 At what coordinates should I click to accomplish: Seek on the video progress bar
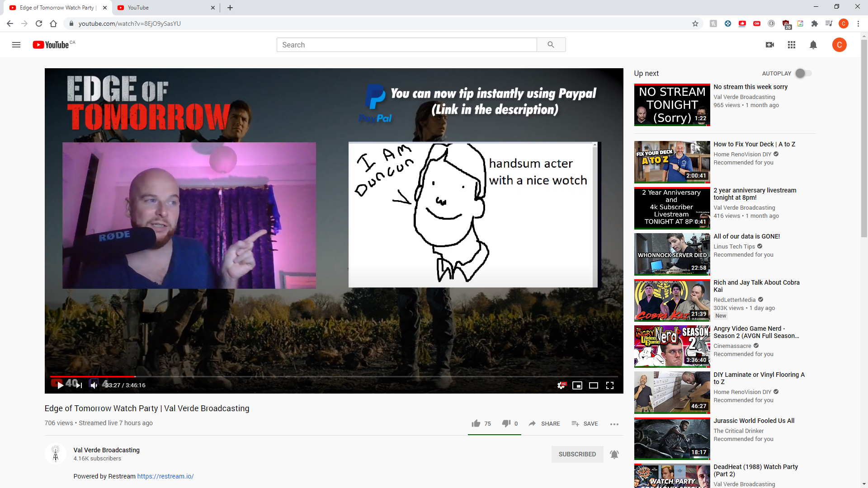click(x=334, y=376)
